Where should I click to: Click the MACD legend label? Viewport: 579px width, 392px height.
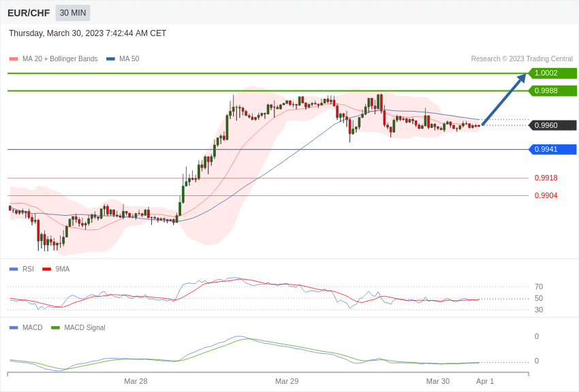coord(33,328)
